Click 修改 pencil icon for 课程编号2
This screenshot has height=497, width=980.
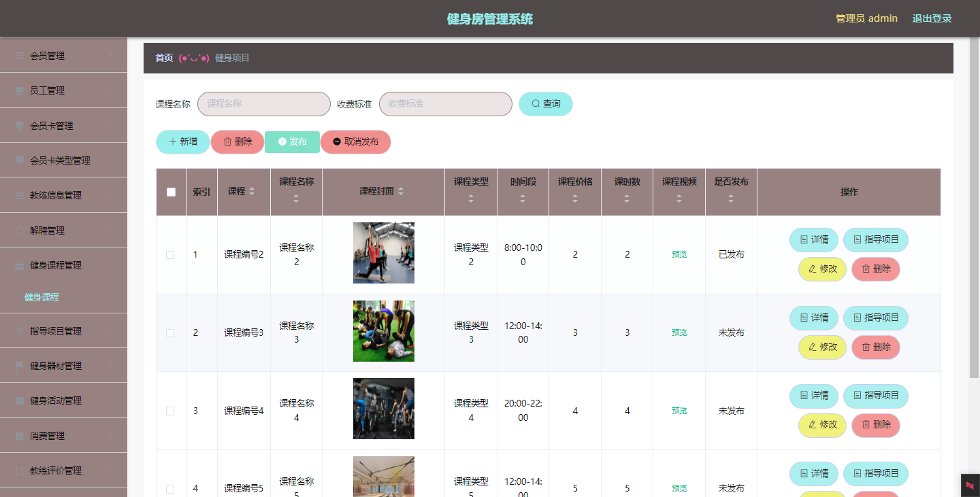coord(813,269)
